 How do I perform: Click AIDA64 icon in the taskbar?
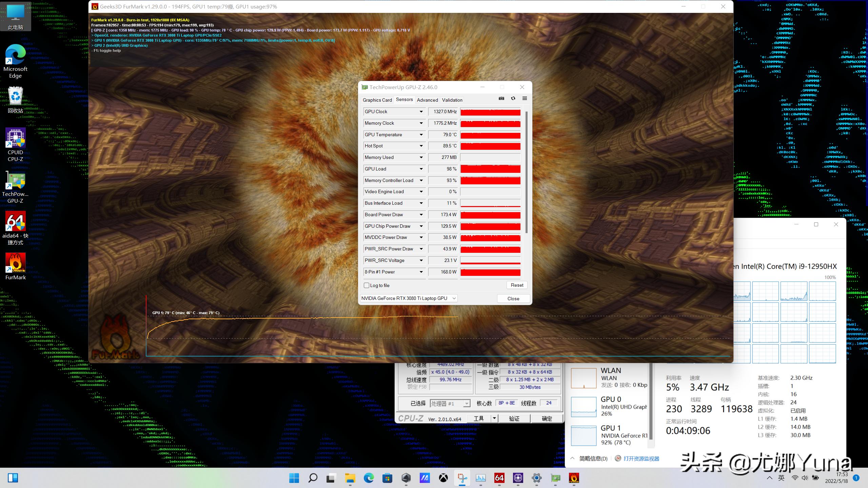click(499, 478)
